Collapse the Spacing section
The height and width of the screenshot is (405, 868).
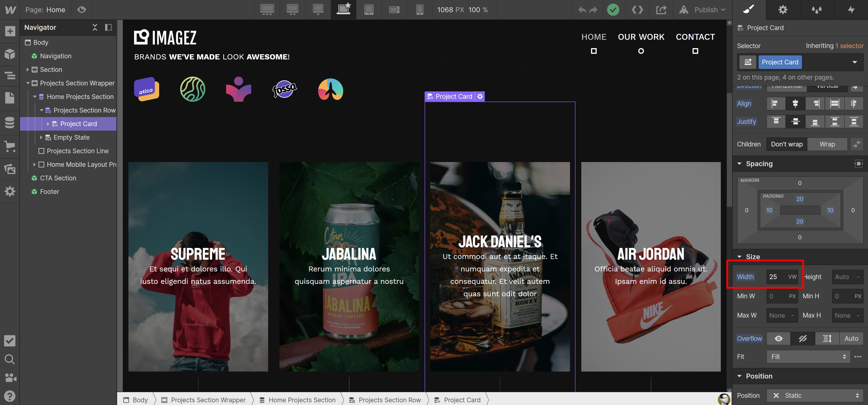tap(739, 164)
